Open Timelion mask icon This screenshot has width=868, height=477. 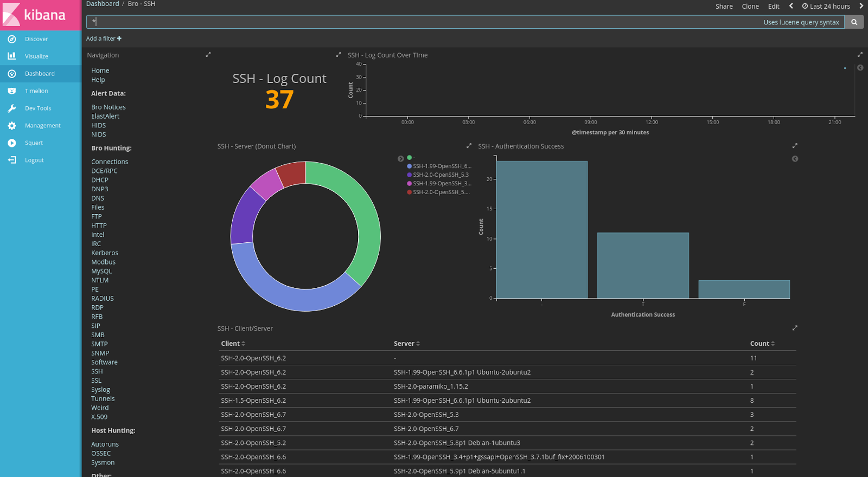pyautogui.click(x=12, y=91)
